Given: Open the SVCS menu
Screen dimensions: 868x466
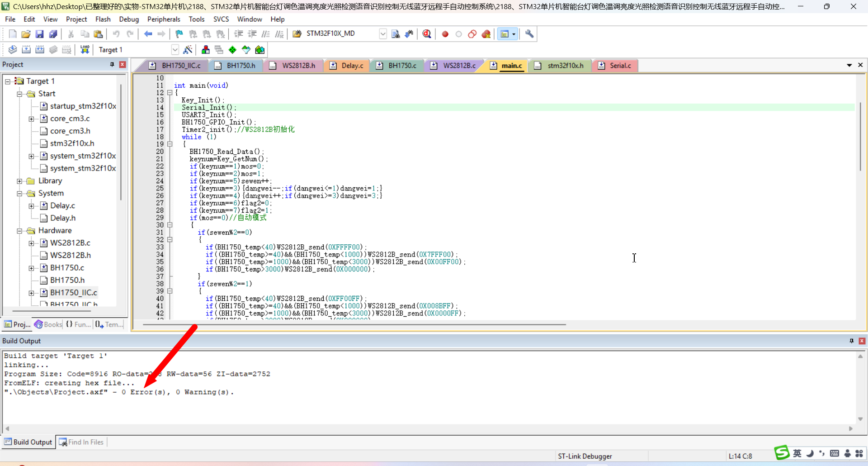Looking at the screenshot, I should pyautogui.click(x=221, y=19).
